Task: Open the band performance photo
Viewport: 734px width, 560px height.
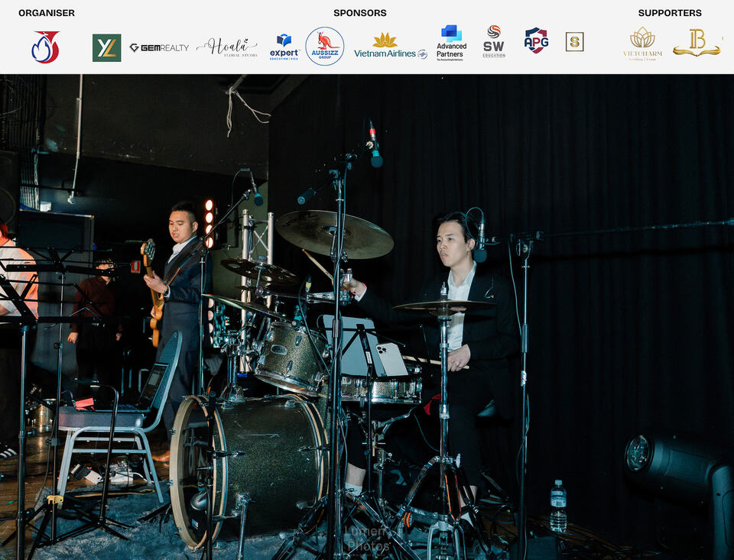Action: (x=367, y=317)
